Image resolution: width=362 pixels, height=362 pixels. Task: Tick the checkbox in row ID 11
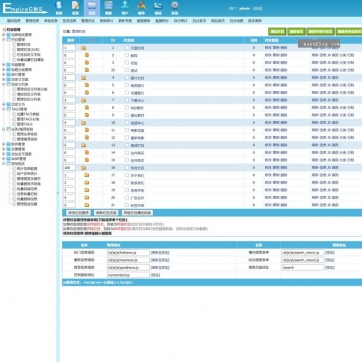coord(127,130)
